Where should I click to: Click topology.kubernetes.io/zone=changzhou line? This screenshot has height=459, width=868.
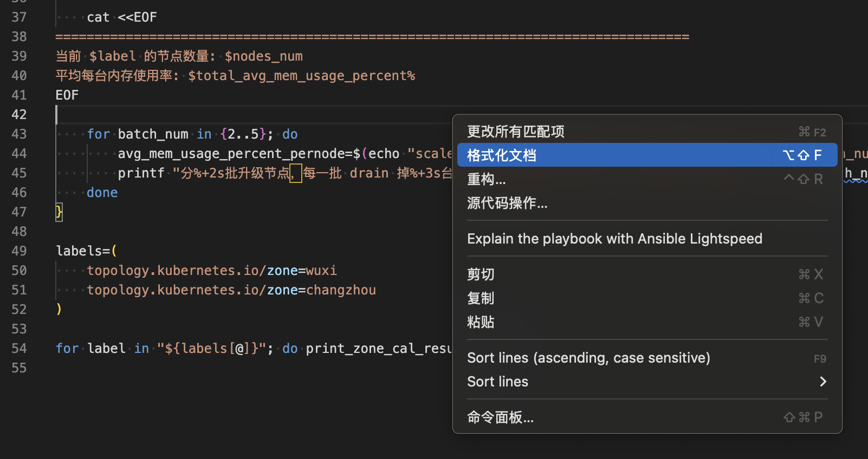[x=231, y=290]
